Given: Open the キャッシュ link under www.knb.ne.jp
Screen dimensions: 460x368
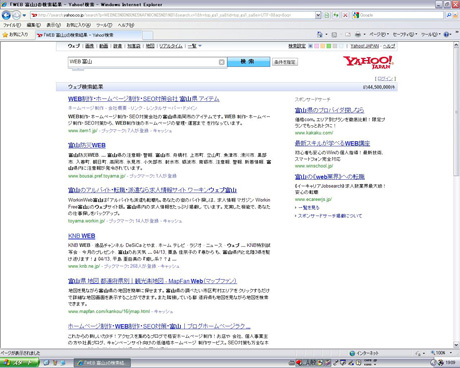Looking at the screenshot, I should tap(170, 266).
